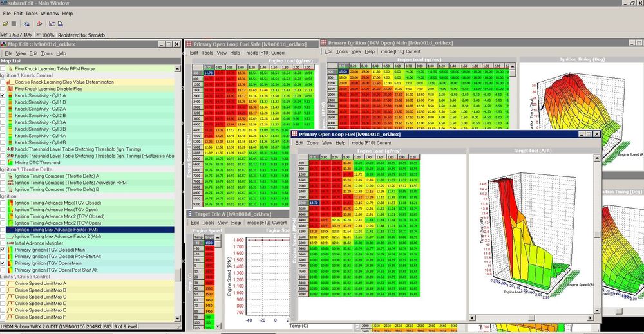The image size is (644, 334).
Task: Check the Fine Knock Learning Disable Flag checkbox
Action: [x=3, y=89]
